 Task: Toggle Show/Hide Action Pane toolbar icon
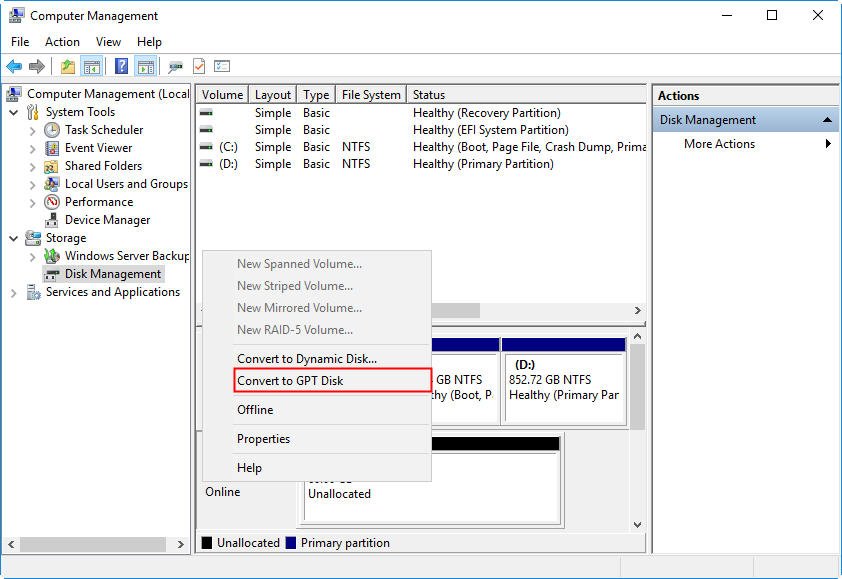[146, 67]
